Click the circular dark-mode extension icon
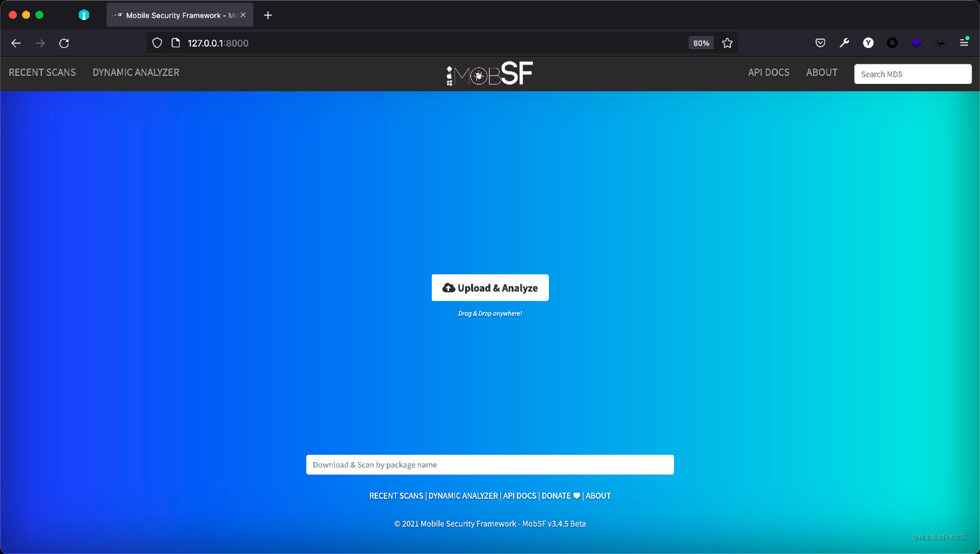Viewport: 980px width, 554px height. (x=893, y=43)
